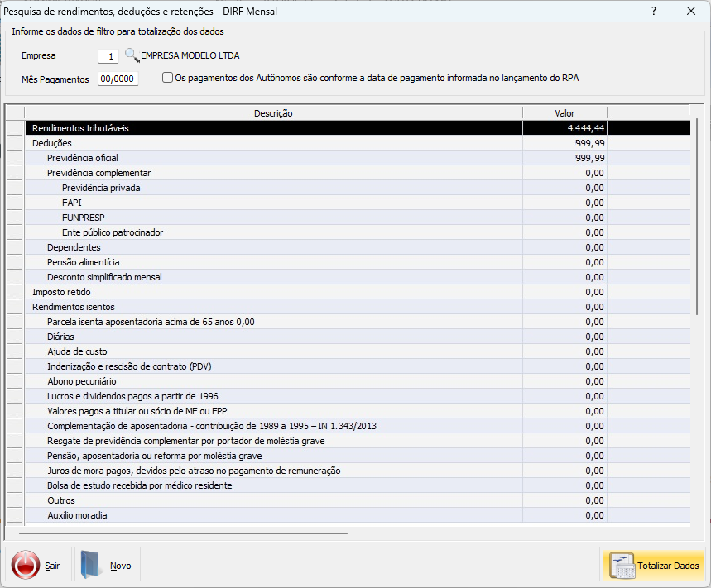Image resolution: width=711 pixels, height=588 pixels.
Task: Type in the Empresa code field
Action: (x=108, y=56)
